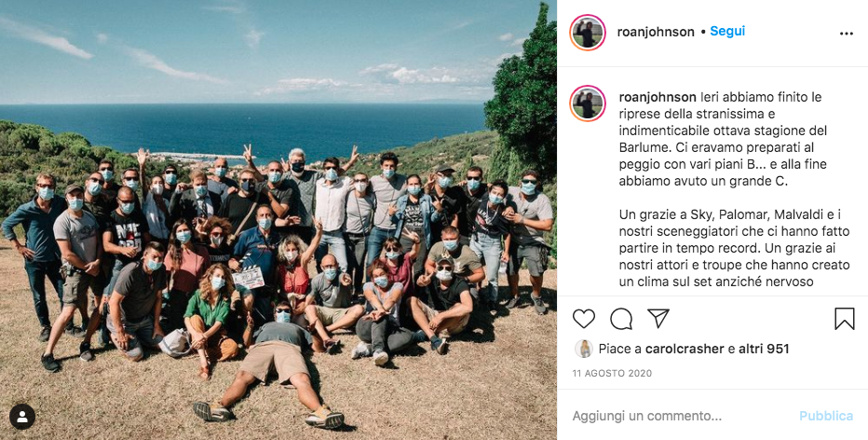Open comments via the speech bubble icon
This screenshot has height=440, width=868.
(x=621, y=319)
